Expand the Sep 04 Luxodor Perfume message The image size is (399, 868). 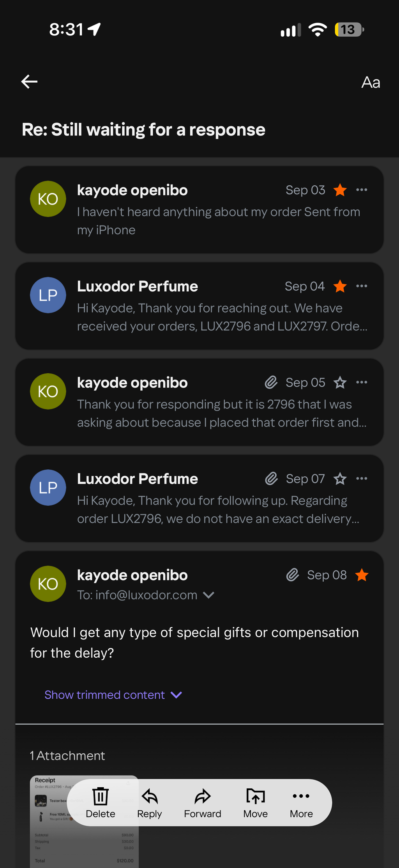tap(199, 306)
